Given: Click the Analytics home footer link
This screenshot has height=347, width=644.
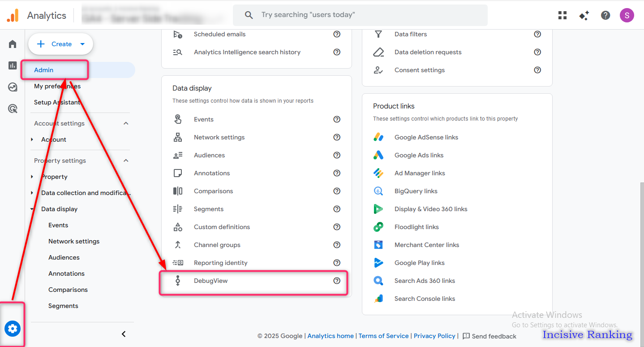Looking at the screenshot, I should click(x=331, y=336).
